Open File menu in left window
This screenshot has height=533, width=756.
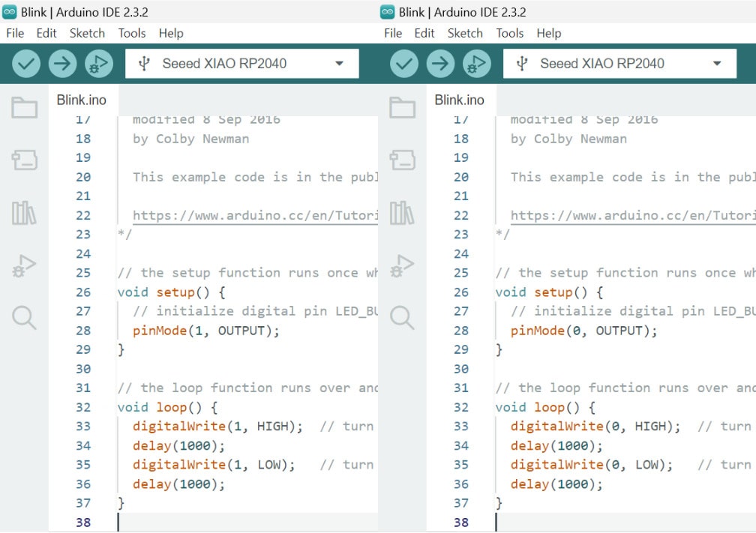(x=15, y=33)
